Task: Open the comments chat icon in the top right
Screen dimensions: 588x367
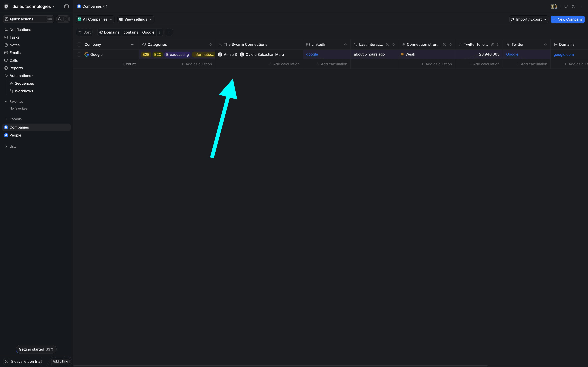Action: click(566, 6)
